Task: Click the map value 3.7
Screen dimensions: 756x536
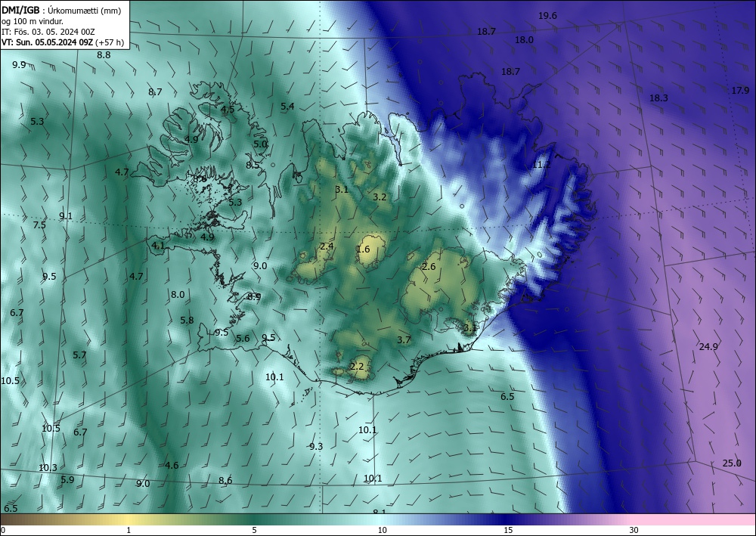Action: (x=404, y=340)
